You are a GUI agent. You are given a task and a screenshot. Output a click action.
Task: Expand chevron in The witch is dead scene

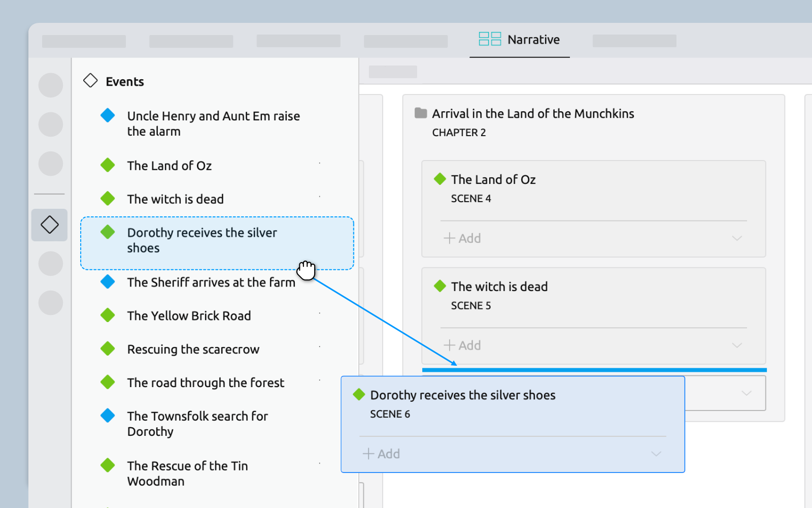737,345
